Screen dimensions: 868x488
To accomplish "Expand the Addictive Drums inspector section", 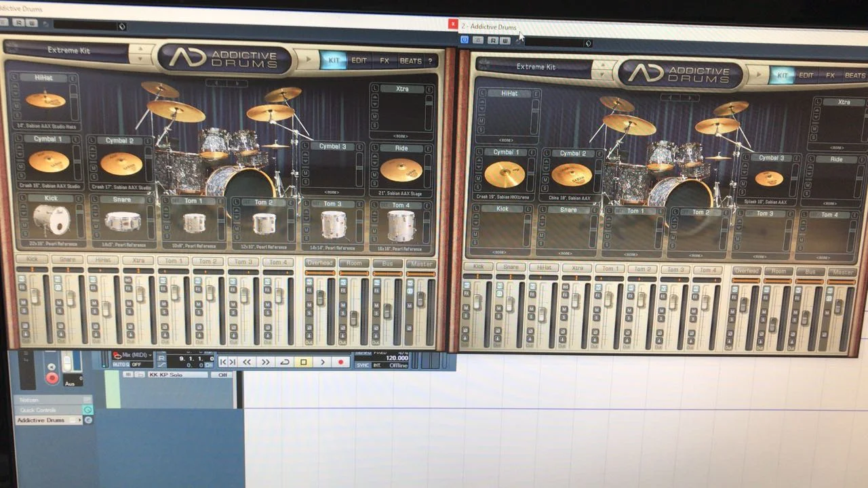I will click(x=50, y=420).
